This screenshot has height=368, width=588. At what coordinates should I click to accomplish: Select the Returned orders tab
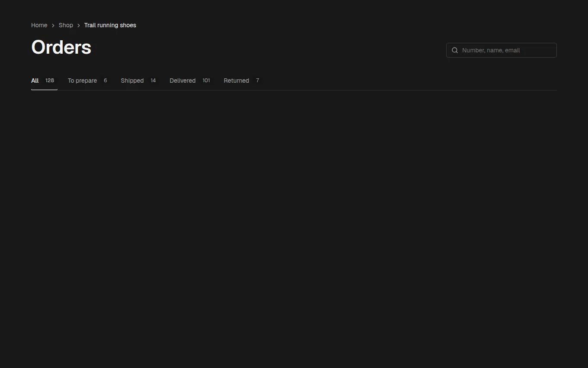[243, 81]
